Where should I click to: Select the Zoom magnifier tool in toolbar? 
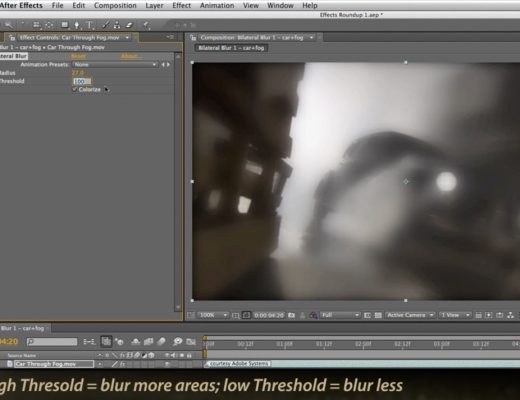click(9, 25)
